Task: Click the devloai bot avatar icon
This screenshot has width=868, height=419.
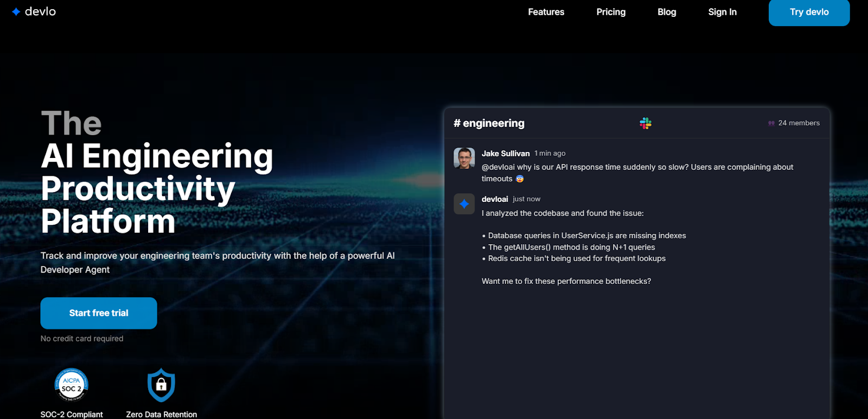Action: (464, 204)
